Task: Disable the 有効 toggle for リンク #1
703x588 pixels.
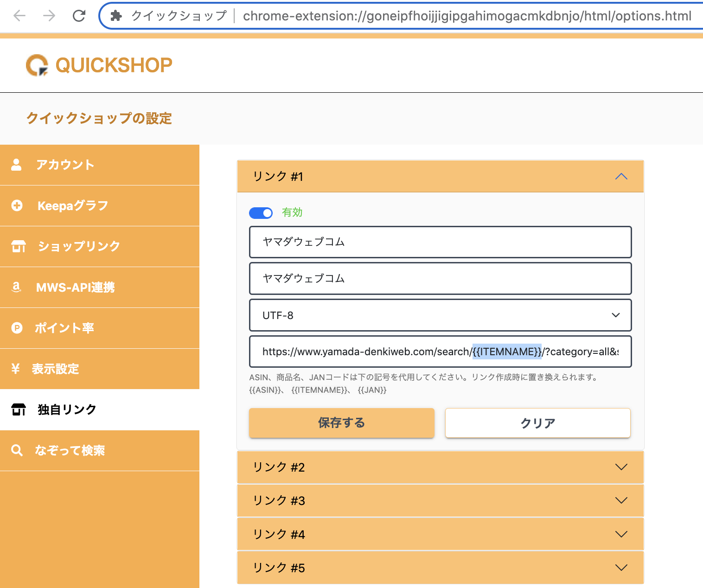Action: coord(261,213)
